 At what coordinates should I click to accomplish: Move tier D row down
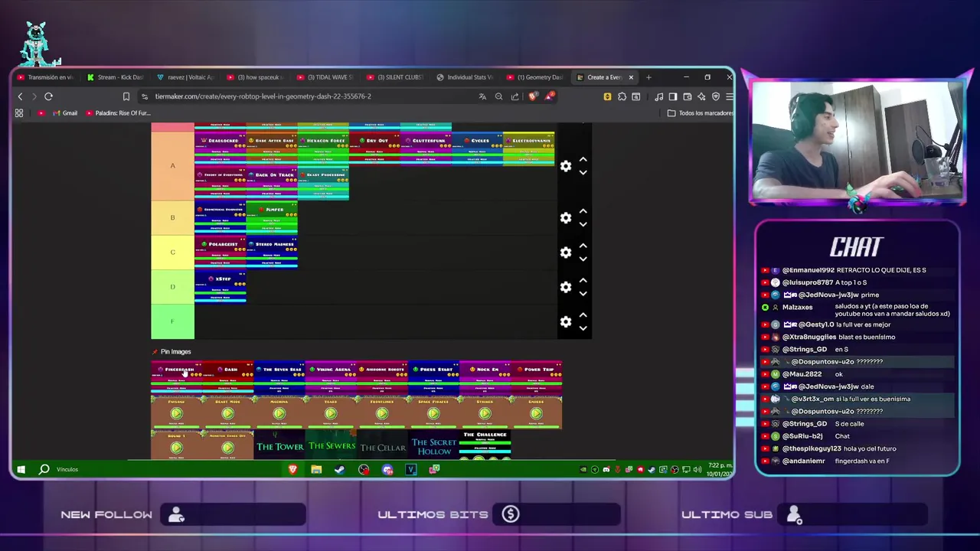(583, 293)
